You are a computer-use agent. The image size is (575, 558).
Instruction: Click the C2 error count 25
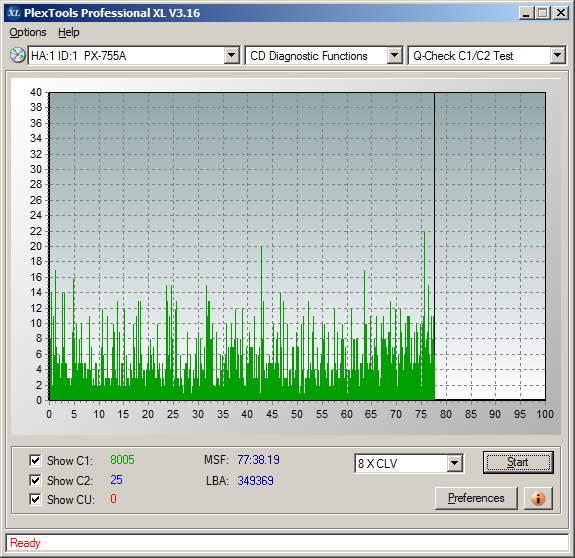point(116,480)
